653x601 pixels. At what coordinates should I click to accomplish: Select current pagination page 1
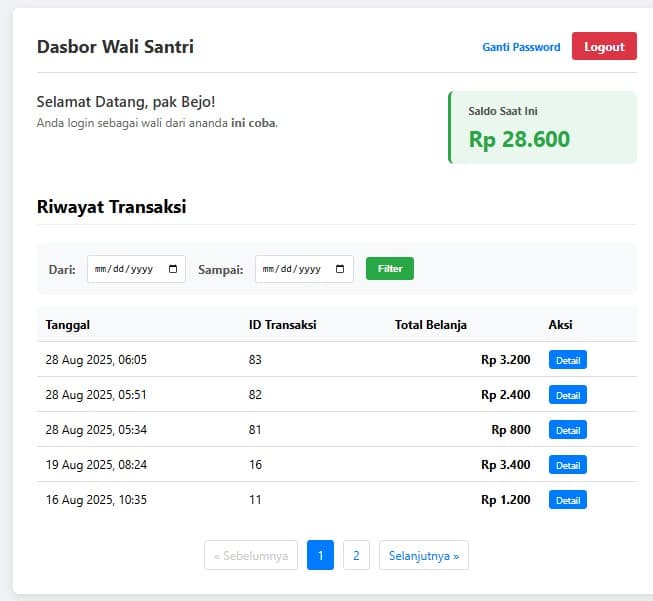pos(320,555)
